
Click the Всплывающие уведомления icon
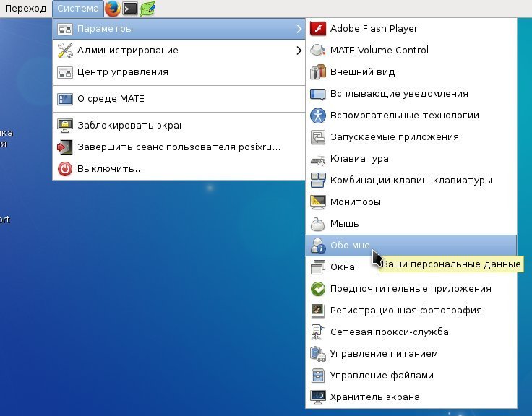[318, 94]
